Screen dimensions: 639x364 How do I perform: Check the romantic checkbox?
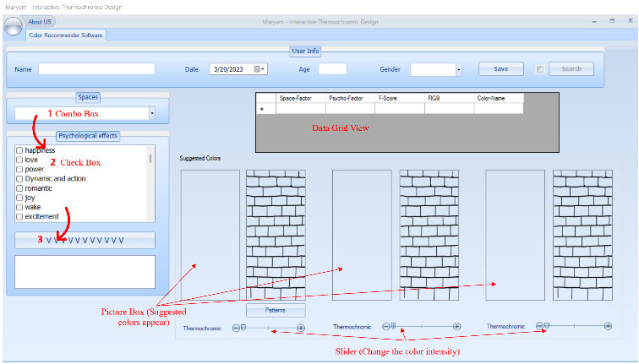(19, 188)
